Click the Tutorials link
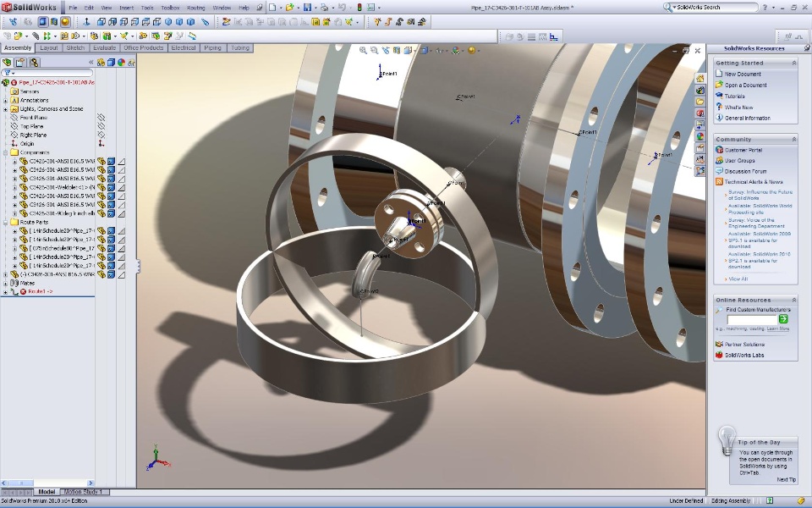This screenshot has width=812, height=508. pyautogui.click(x=734, y=96)
